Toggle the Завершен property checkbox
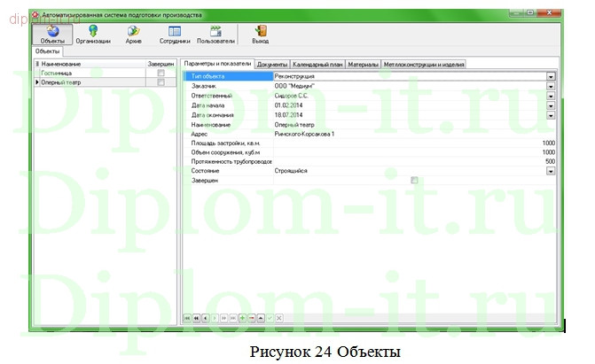 pos(414,180)
